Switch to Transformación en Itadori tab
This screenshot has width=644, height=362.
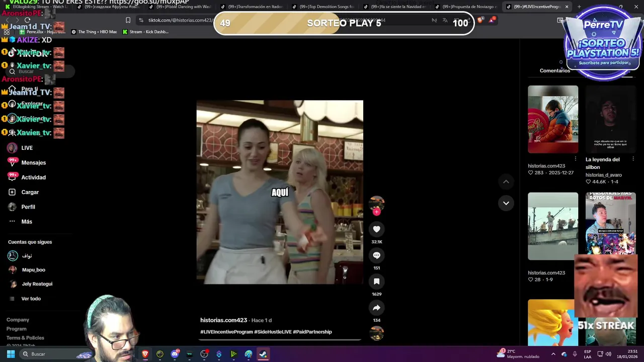point(252,7)
